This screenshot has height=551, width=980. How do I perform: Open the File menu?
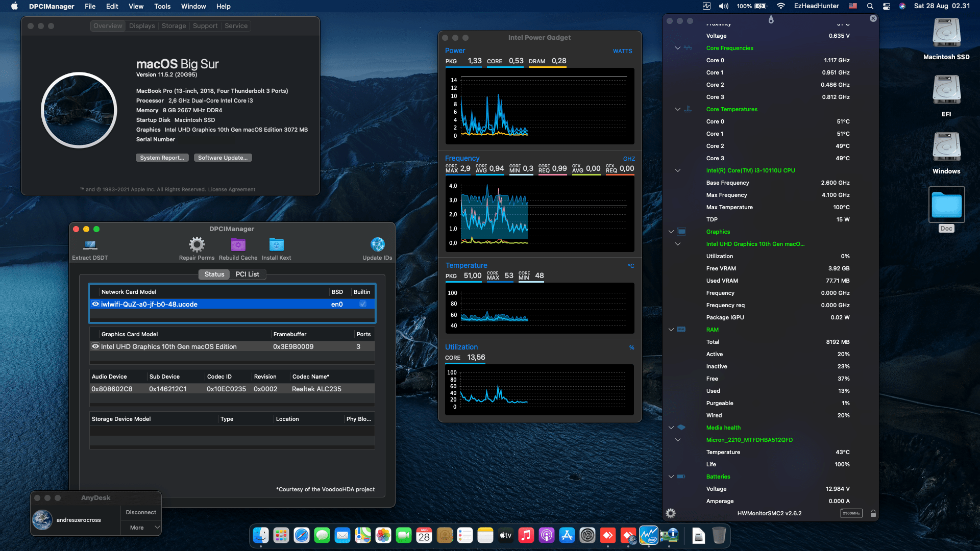click(90, 6)
